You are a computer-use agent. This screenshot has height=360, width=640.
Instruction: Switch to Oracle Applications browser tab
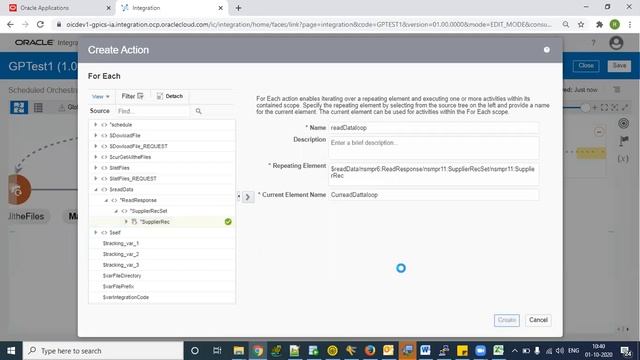(x=57, y=8)
